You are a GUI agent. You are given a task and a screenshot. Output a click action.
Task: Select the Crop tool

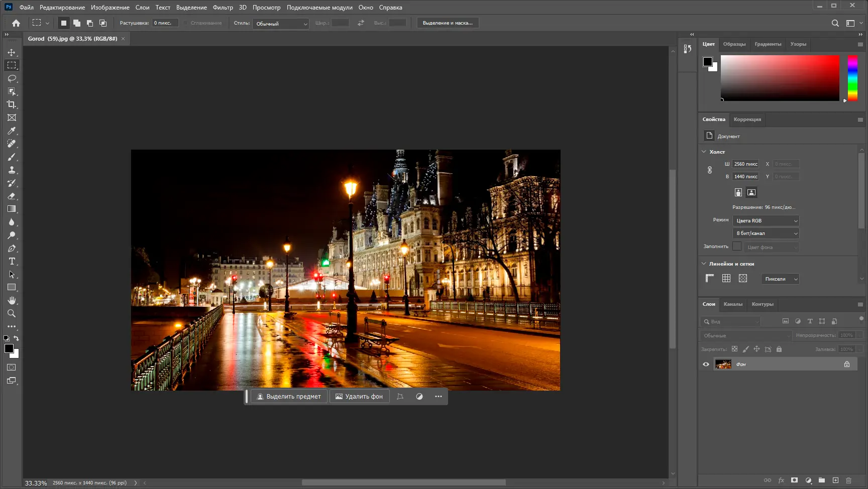12,104
